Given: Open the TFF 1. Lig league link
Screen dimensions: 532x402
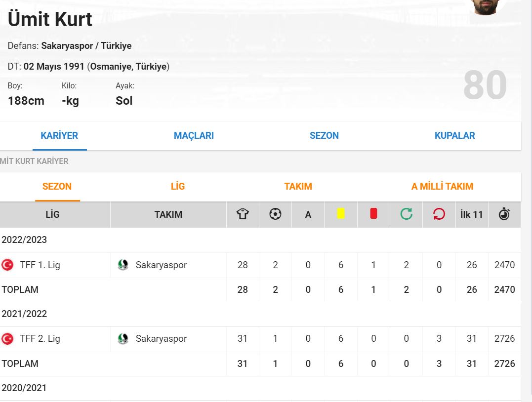Looking at the screenshot, I should pos(40,265).
